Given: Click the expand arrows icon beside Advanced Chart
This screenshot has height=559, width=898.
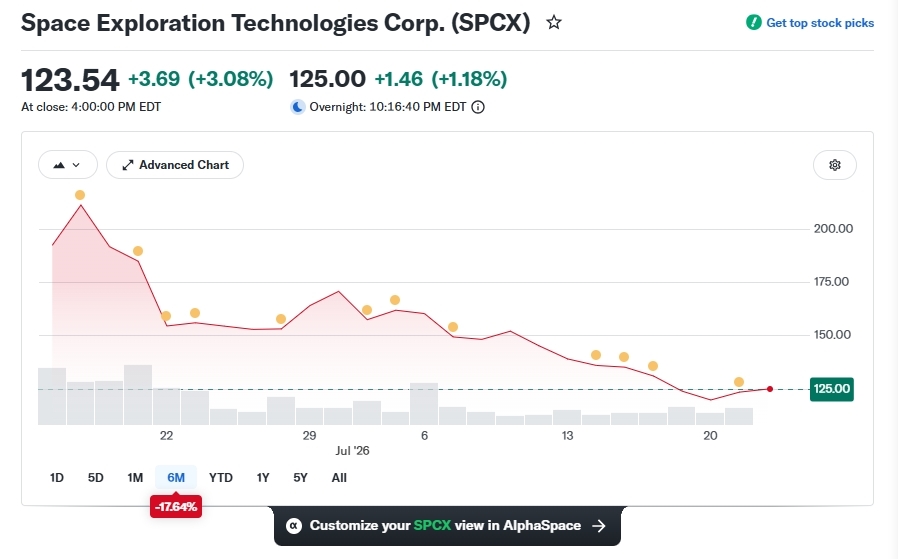Looking at the screenshot, I should pyautogui.click(x=128, y=165).
